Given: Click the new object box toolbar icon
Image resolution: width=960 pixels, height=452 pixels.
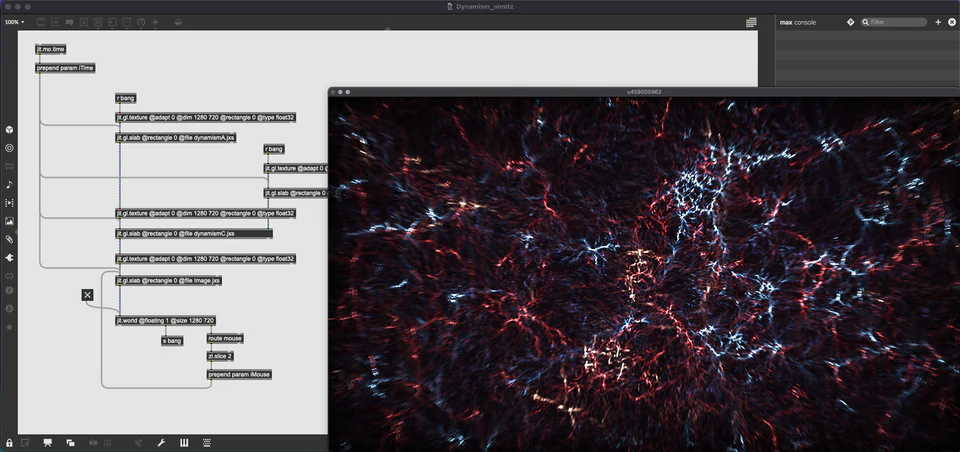Looking at the screenshot, I should 41,22.
